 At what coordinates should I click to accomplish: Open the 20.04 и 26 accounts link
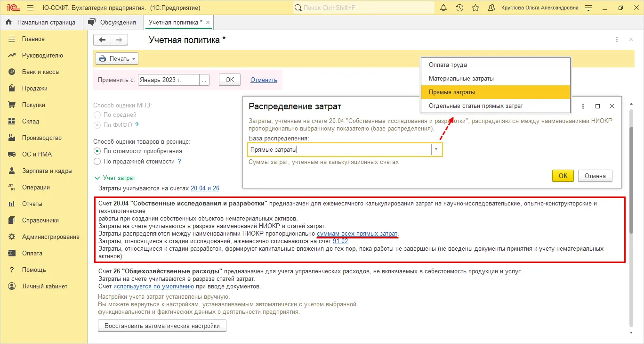point(205,188)
